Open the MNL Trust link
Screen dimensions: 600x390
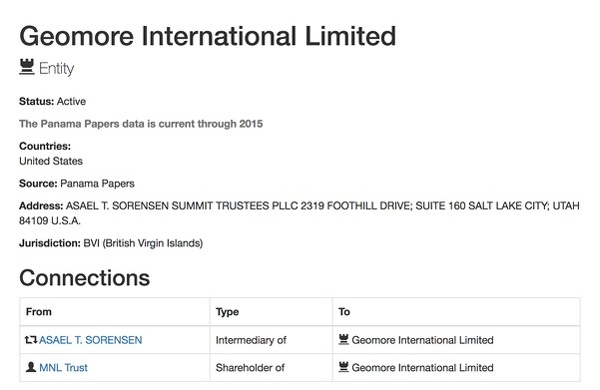pos(64,367)
